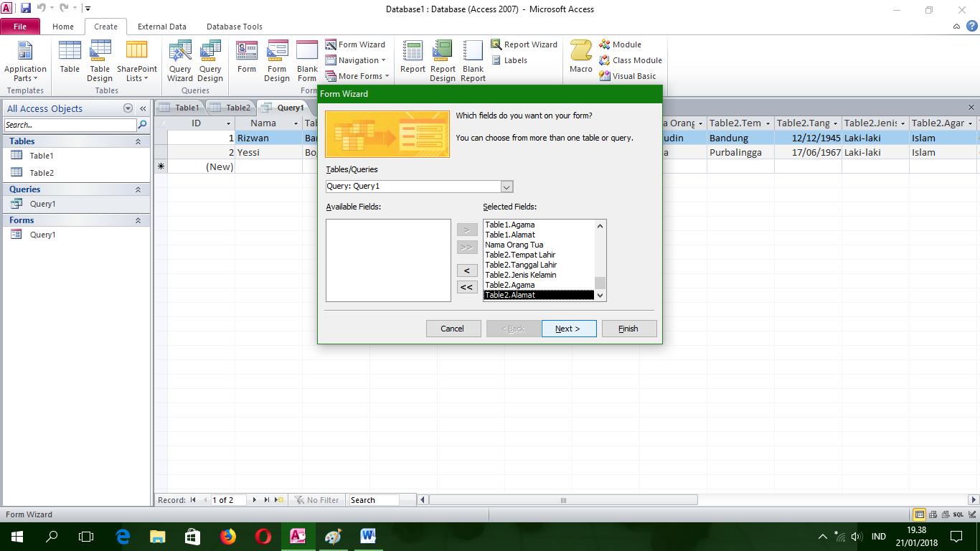Click the Report Design icon
The width and height of the screenshot is (980, 551).
[x=442, y=61]
